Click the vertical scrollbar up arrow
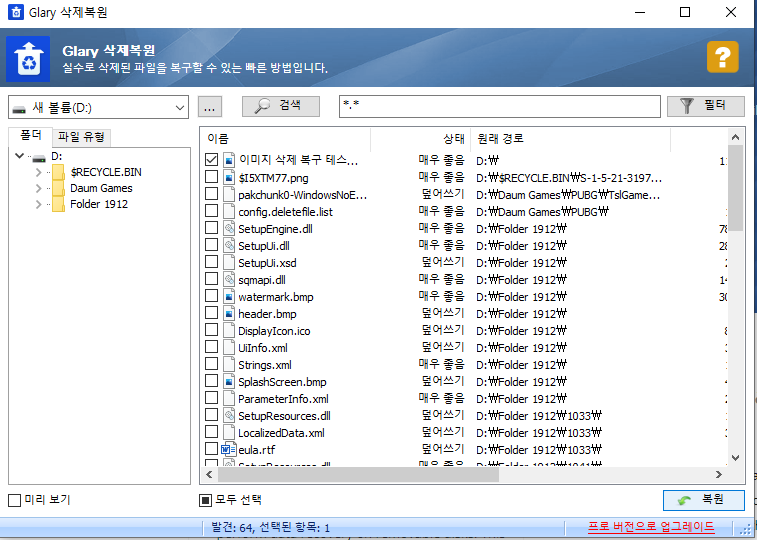Screen dimensions: 757x540 point(735,138)
